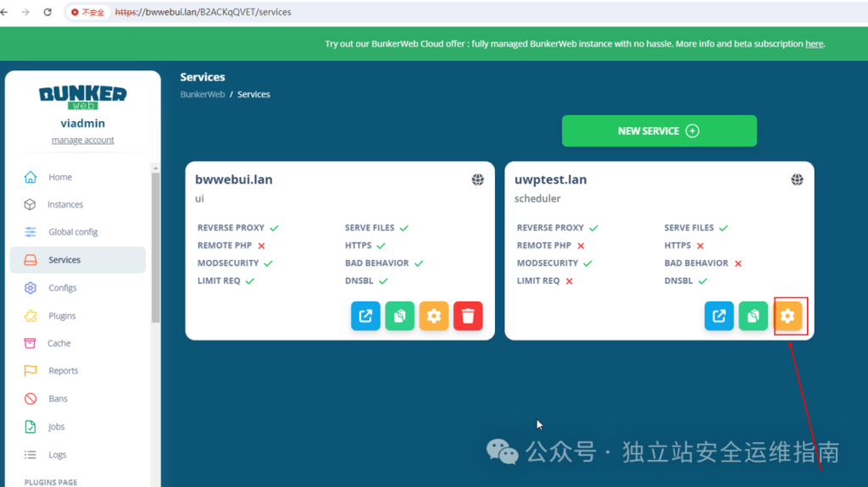The width and height of the screenshot is (868, 487).
Task: Click the PLUGINS PAGE sidebar heading
Action: (x=50, y=482)
